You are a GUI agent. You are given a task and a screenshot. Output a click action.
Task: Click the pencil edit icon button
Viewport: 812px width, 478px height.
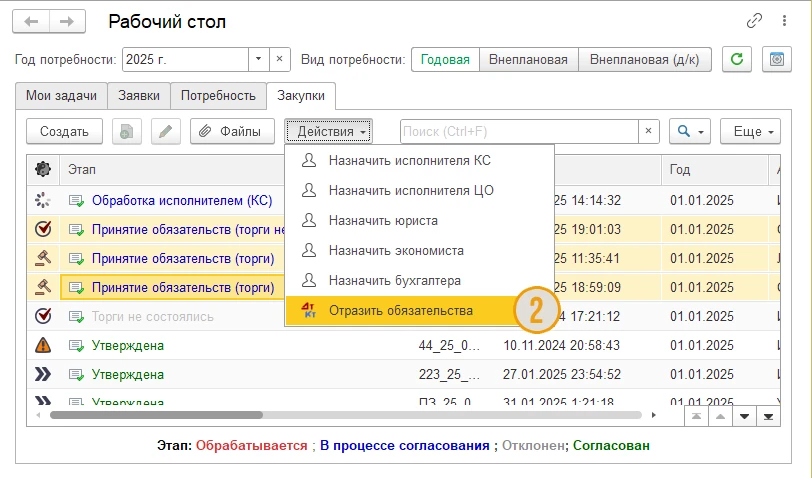[166, 132]
